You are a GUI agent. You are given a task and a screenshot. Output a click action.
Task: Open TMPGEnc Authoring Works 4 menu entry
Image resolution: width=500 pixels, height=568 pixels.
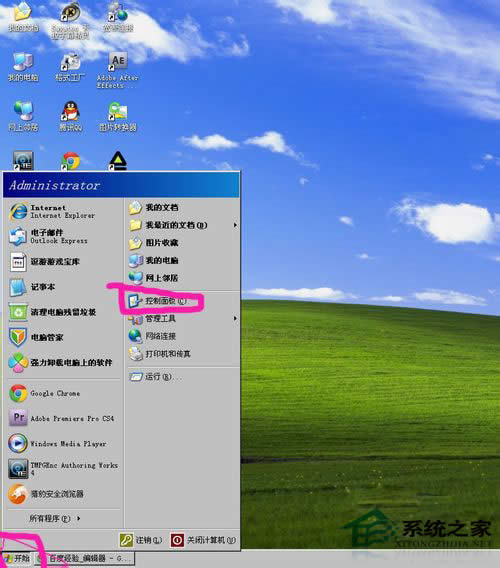point(63,468)
